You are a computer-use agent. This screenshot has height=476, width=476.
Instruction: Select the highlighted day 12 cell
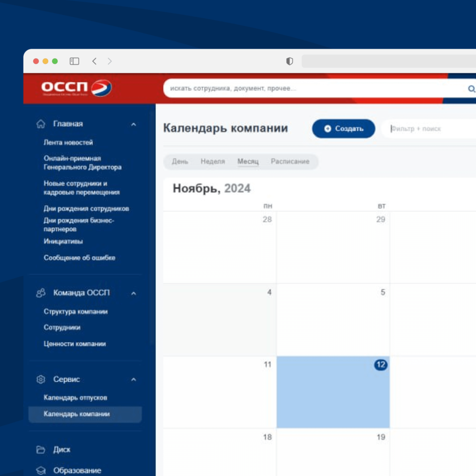coord(333,392)
